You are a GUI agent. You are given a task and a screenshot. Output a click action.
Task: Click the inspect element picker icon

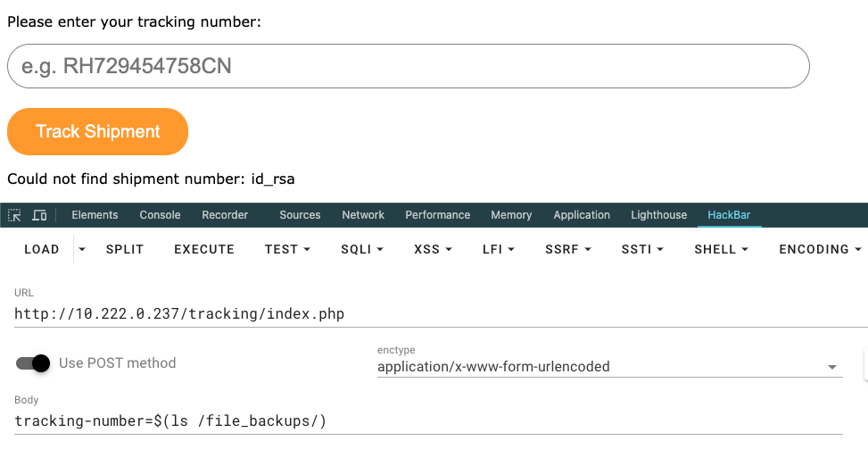pos(14,215)
